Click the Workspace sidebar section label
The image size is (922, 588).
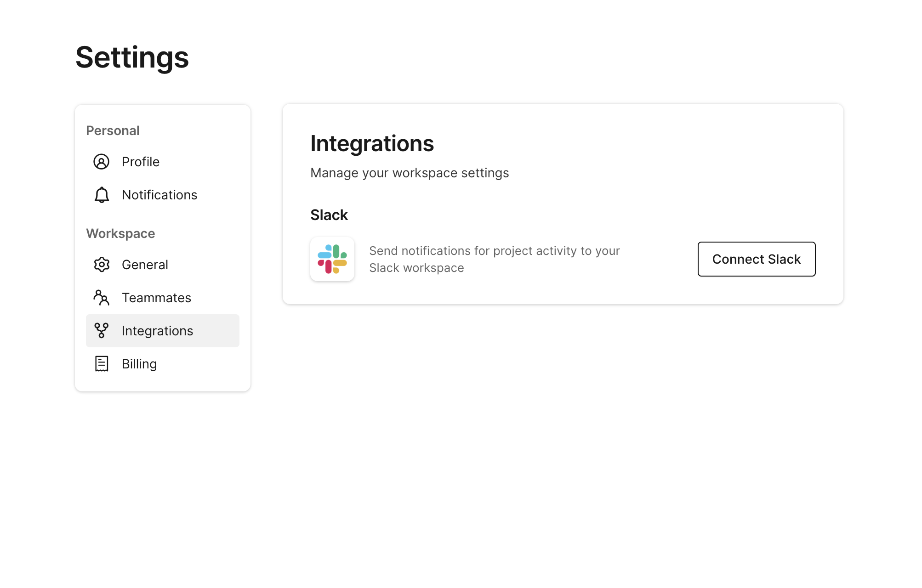120,233
